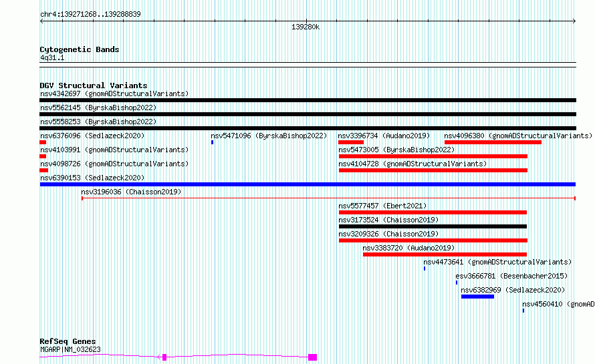Click the nsv3209326 red variant bar

433,240
